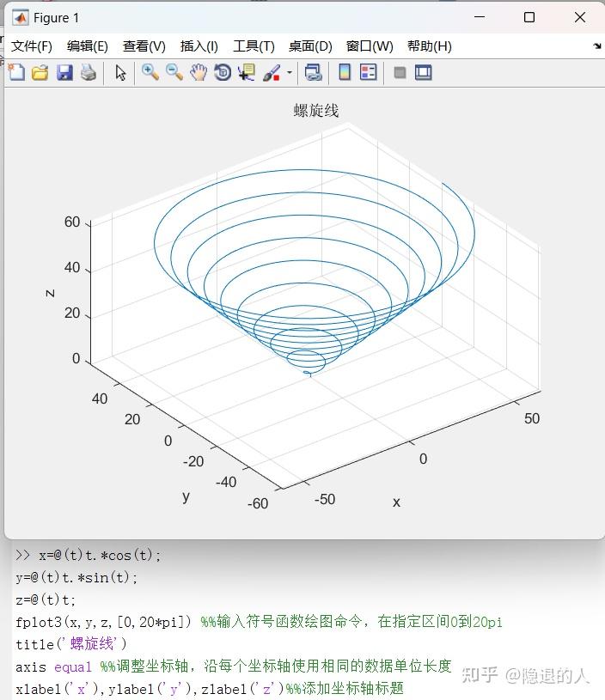This screenshot has height=700, width=605.
Task: Click the Link Plot icon
Action: (313, 72)
